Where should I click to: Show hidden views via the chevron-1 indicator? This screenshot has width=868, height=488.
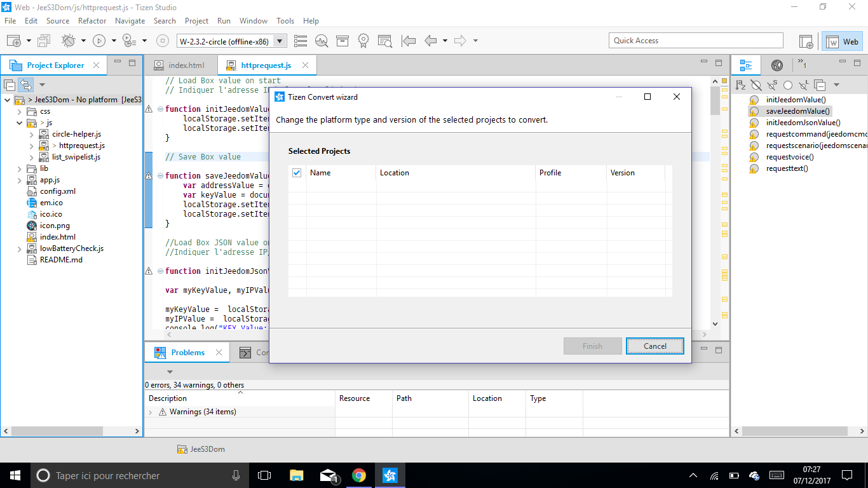coord(802,64)
